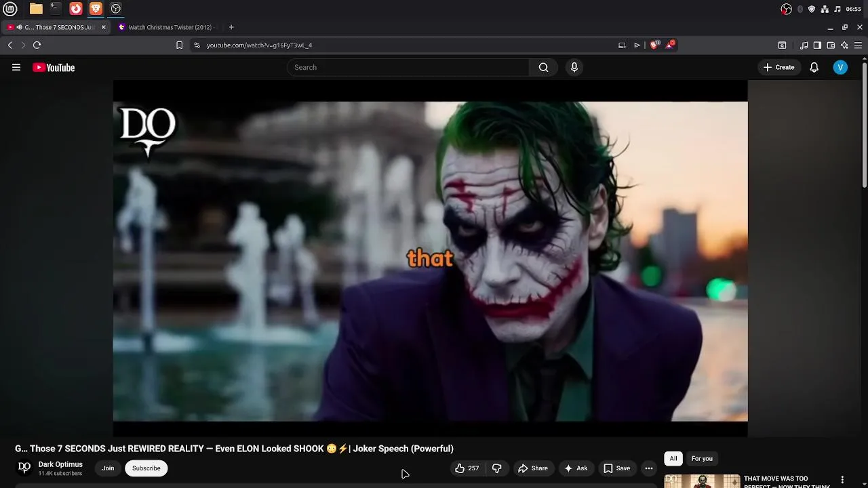Open the YouTube guide hamburger menu
Image resolution: width=868 pixels, height=488 pixels.
16,67
